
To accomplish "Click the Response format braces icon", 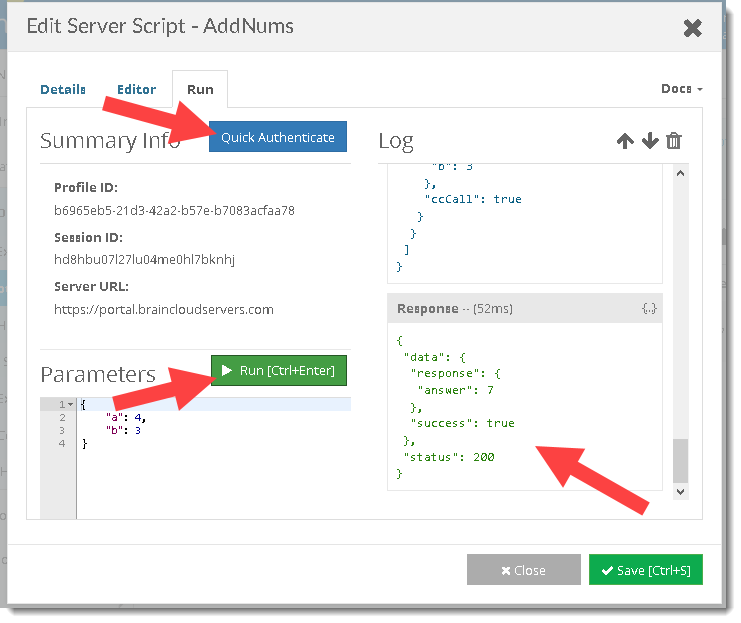I will coord(648,309).
